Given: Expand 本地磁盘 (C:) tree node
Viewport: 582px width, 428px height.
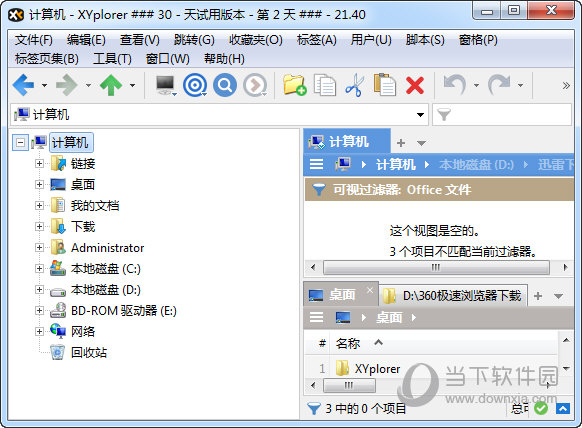Looking at the screenshot, I should [x=39, y=268].
